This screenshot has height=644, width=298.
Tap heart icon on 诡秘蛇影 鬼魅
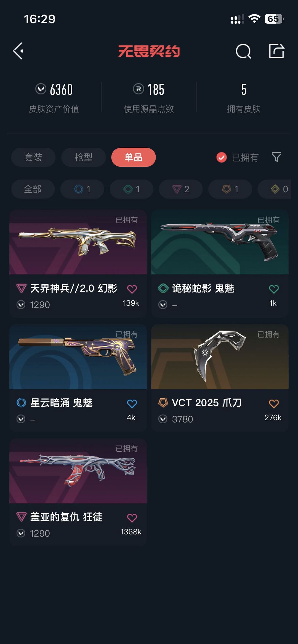(274, 289)
